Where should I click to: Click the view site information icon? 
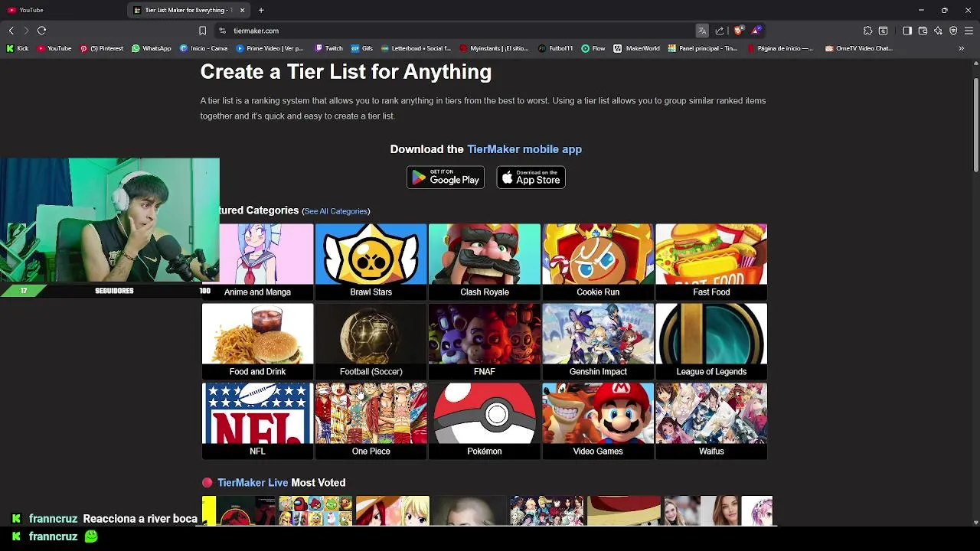[x=222, y=31]
